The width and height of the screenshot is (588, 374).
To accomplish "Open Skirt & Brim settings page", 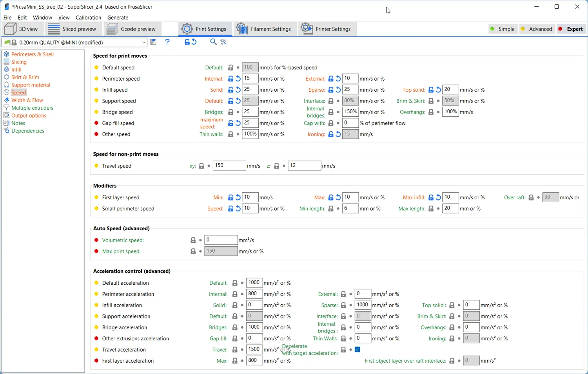I will [x=25, y=77].
